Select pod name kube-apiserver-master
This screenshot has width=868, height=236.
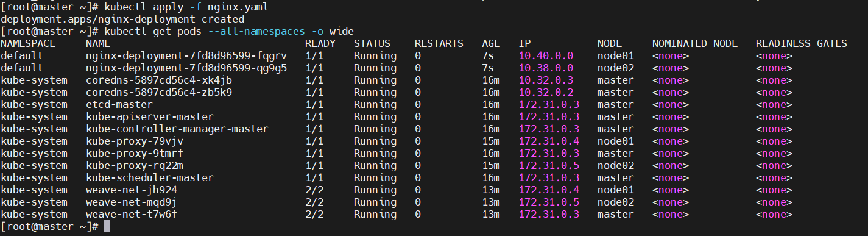tap(150, 116)
